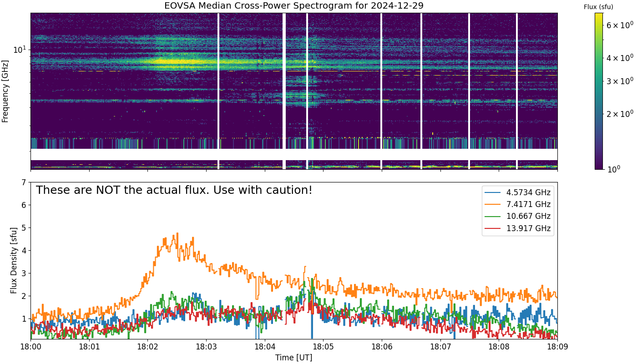Click the green line sample in the legend
The height and width of the screenshot is (364, 637).
point(493,216)
